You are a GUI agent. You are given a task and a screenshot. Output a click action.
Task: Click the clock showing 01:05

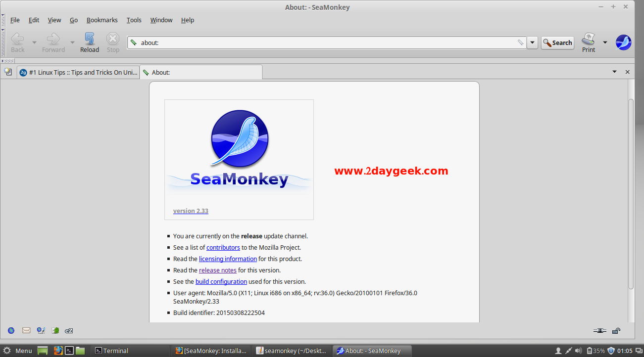(625, 351)
